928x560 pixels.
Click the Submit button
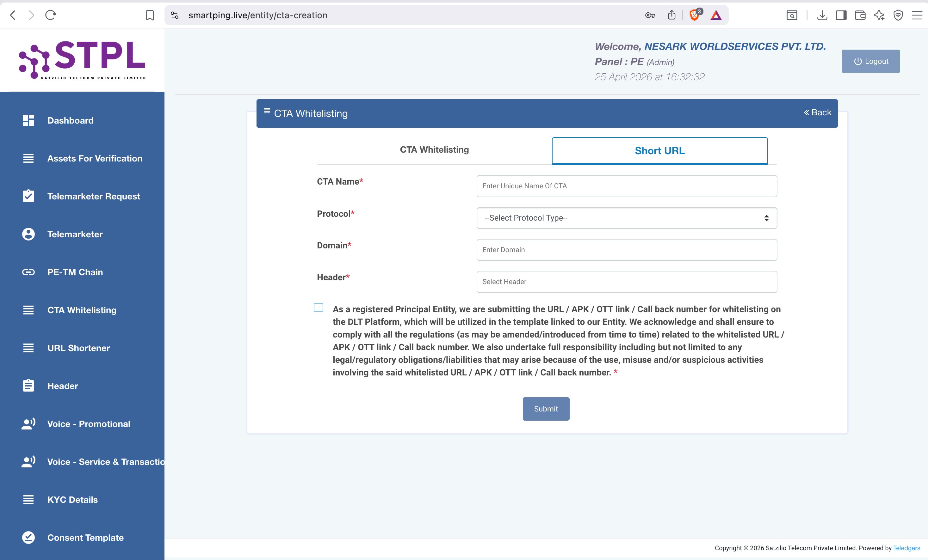(546, 409)
